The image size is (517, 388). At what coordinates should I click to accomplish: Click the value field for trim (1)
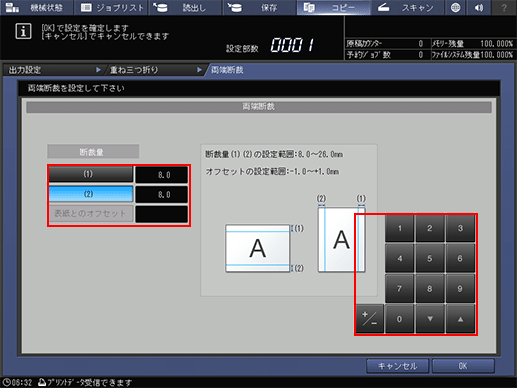point(162,175)
